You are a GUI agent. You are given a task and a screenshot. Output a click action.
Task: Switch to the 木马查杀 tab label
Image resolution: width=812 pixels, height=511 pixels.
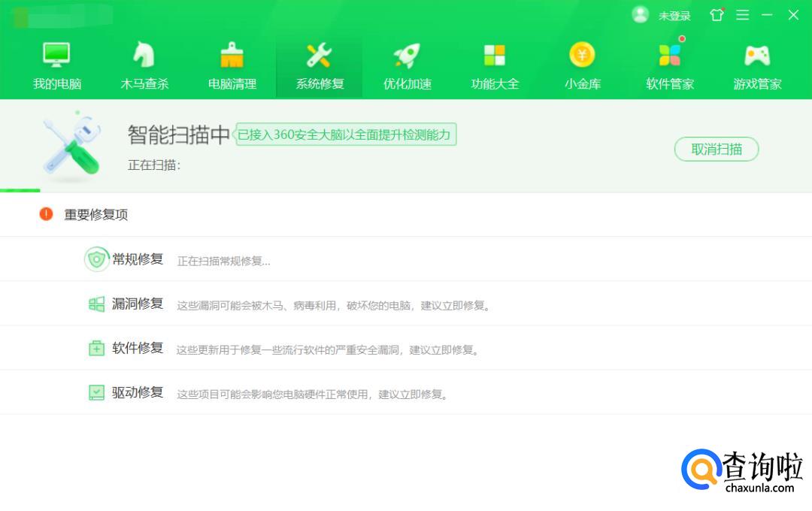144,84
